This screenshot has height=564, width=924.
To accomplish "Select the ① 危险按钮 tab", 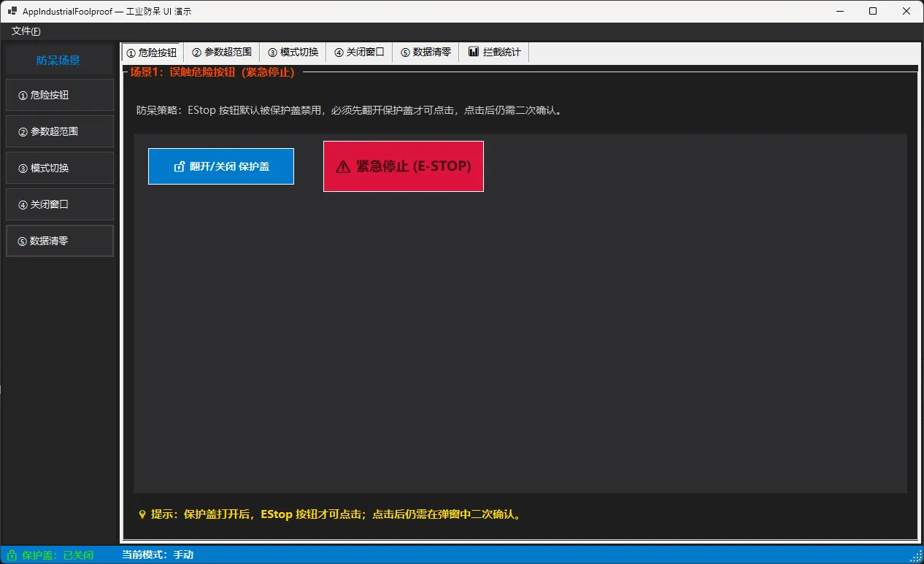I will tap(152, 53).
